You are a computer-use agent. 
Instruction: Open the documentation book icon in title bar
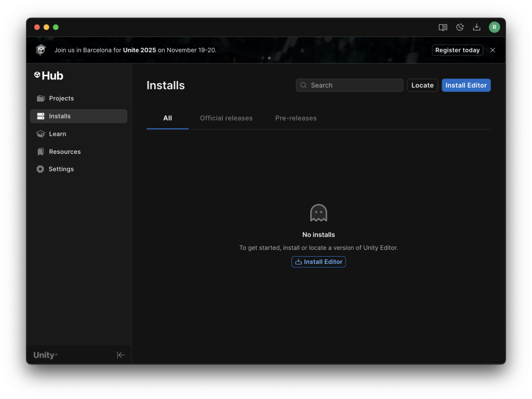tap(443, 27)
